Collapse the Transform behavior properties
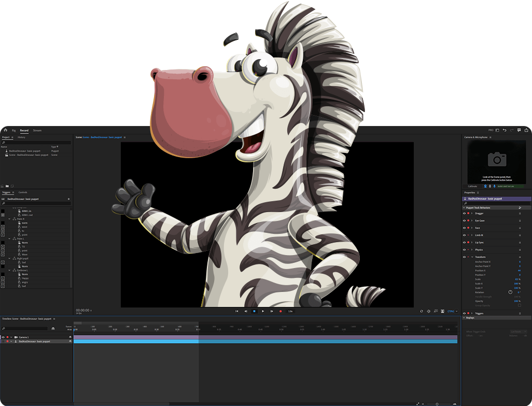The image size is (532, 406). coord(472,257)
